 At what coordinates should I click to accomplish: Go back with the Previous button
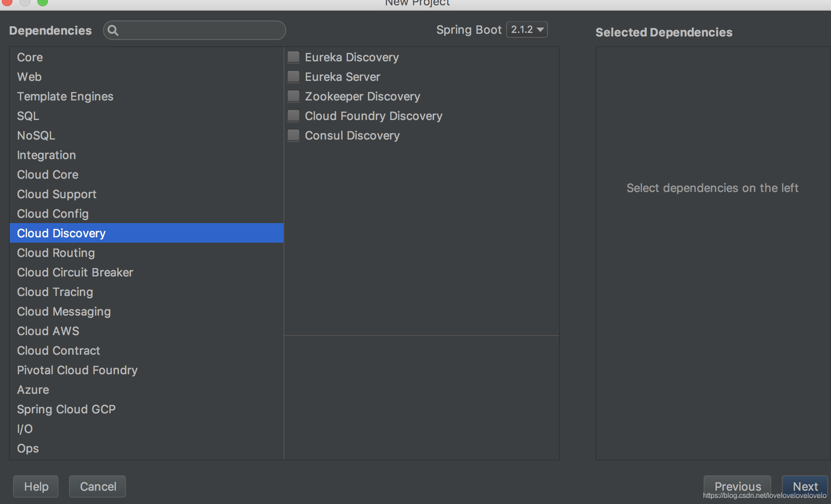(738, 487)
